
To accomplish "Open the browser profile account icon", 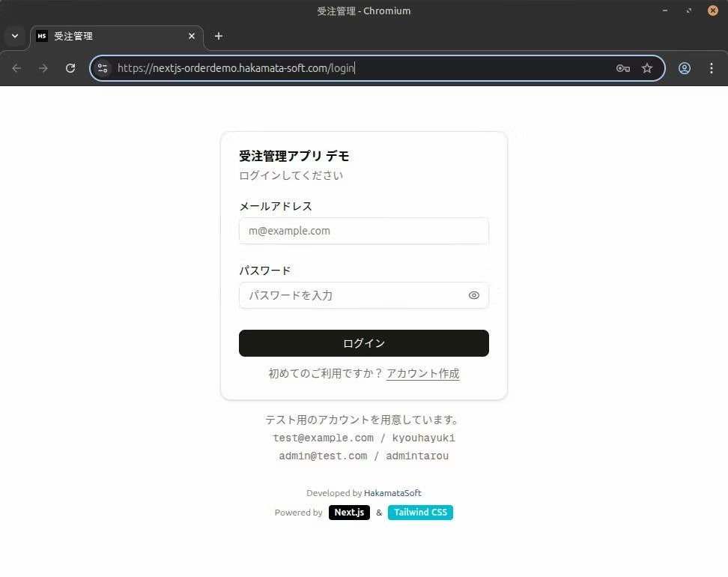I will click(684, 68).
